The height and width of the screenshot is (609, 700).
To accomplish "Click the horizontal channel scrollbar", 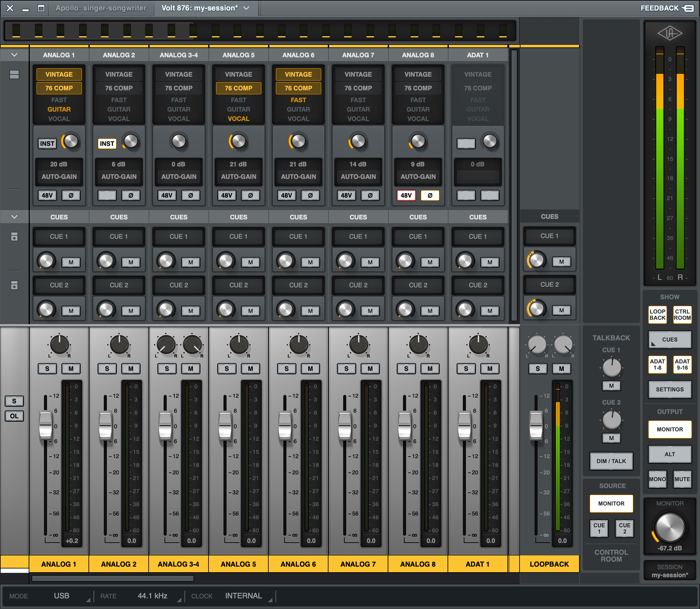I will point(113,578).
